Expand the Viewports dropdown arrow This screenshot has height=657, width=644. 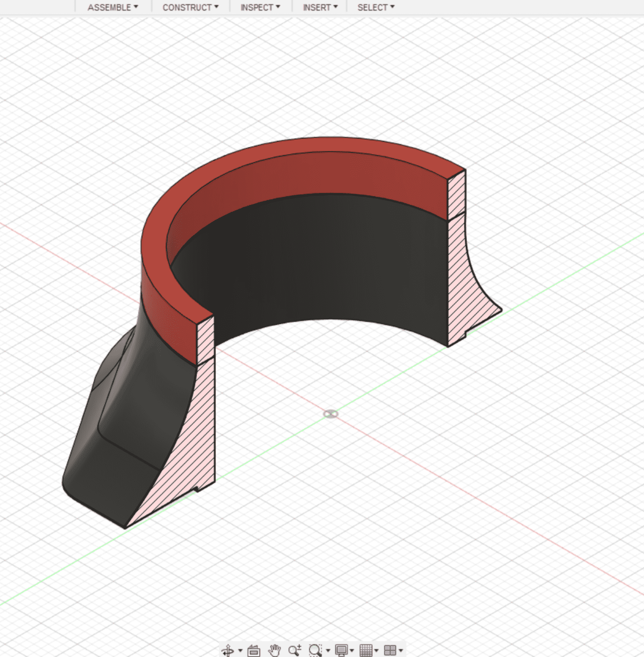(x=401, y=650)
